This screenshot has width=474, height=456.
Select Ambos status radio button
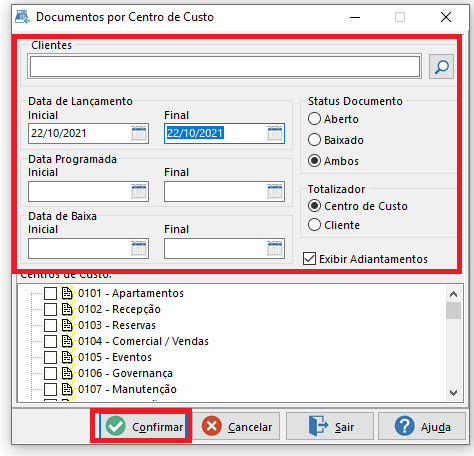tap(314, 161)
